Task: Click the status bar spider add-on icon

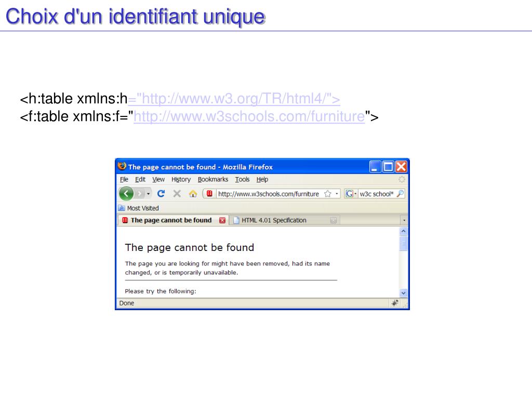Action: click(x=394, y=303)
